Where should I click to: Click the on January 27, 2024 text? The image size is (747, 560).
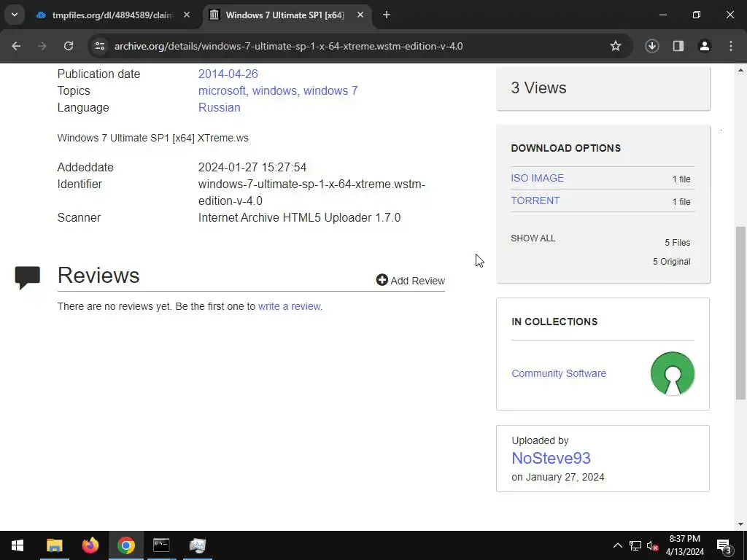[557, 477]
